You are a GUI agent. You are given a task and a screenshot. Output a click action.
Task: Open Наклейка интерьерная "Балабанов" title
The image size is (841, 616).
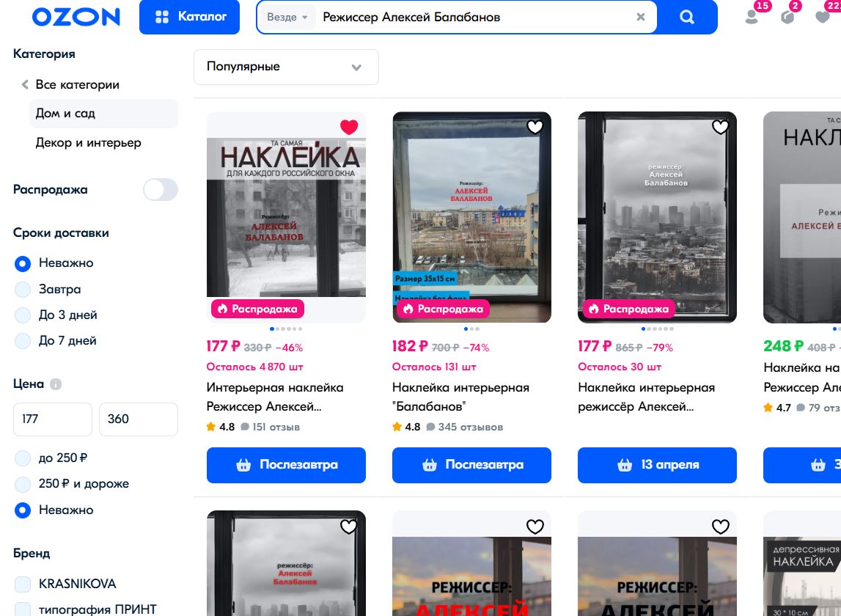460,397
